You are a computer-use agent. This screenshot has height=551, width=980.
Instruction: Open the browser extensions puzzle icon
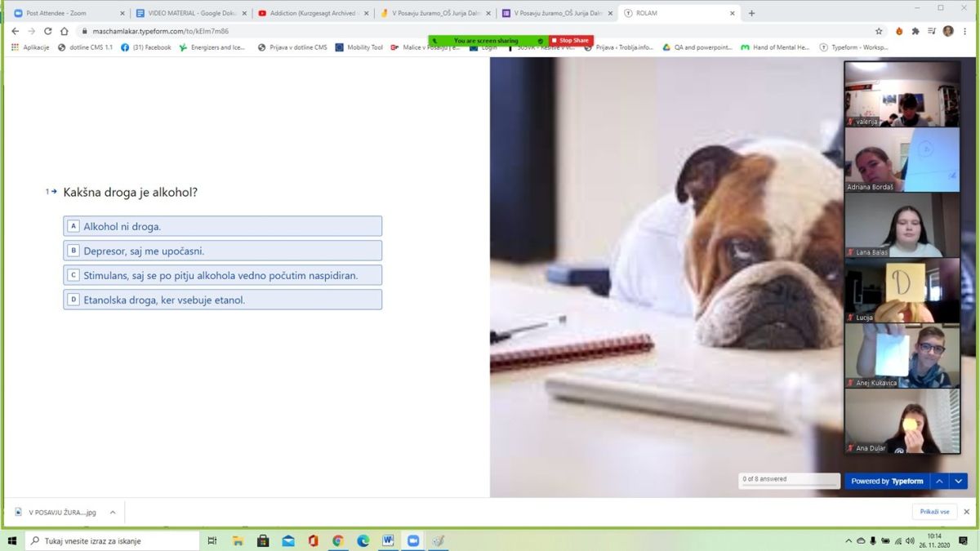point(915,31)
